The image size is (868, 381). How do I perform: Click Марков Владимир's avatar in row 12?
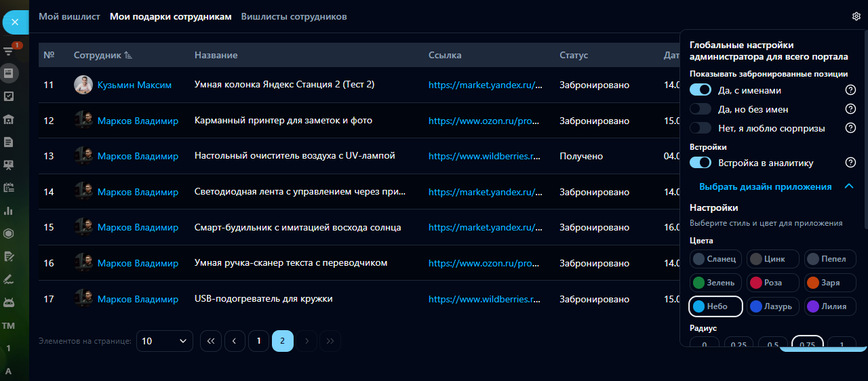coord(83,121)
